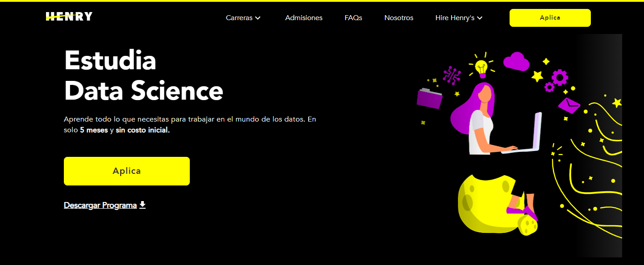Viewport: 644px width, 265px height.
Task: Expand the Carreras dropdown menu
Action: (x=243, y=18)
